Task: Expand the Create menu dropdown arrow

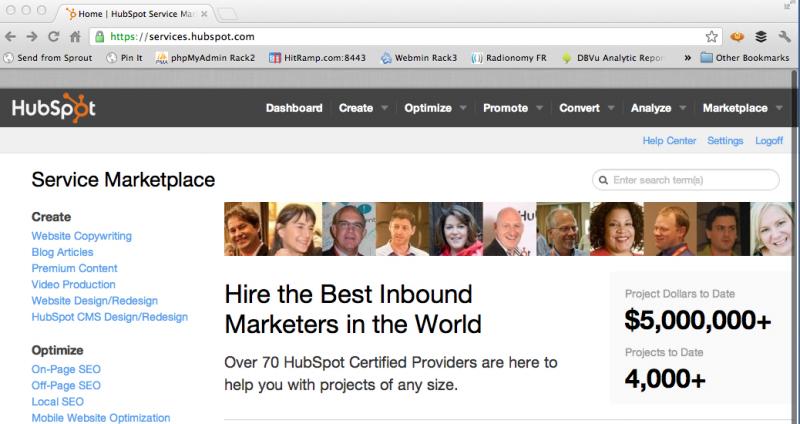Action: pyautogui.click(x=384, y=108)
